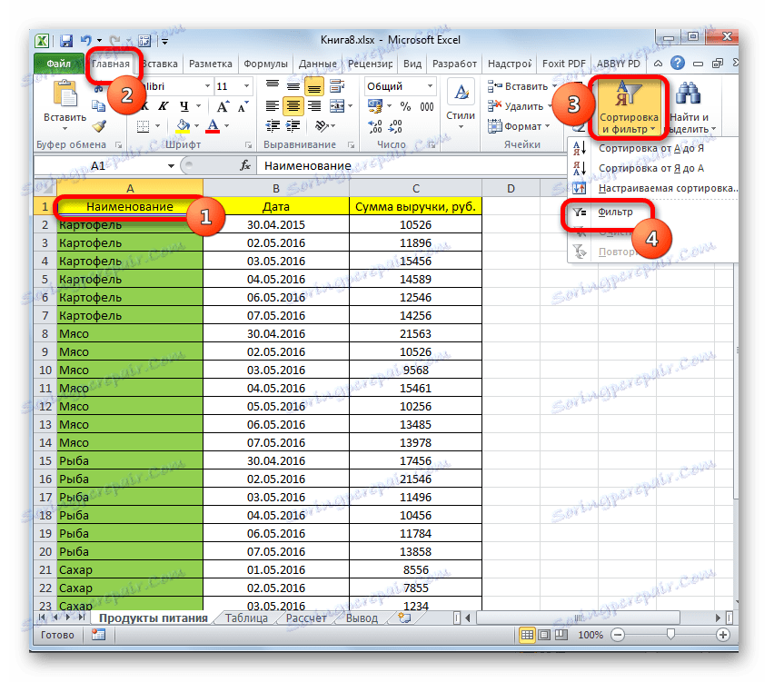The height and width of the screenshot is (682, 784).
Task: Click the Decrease font size icon
Action: (x=243, y=106)
